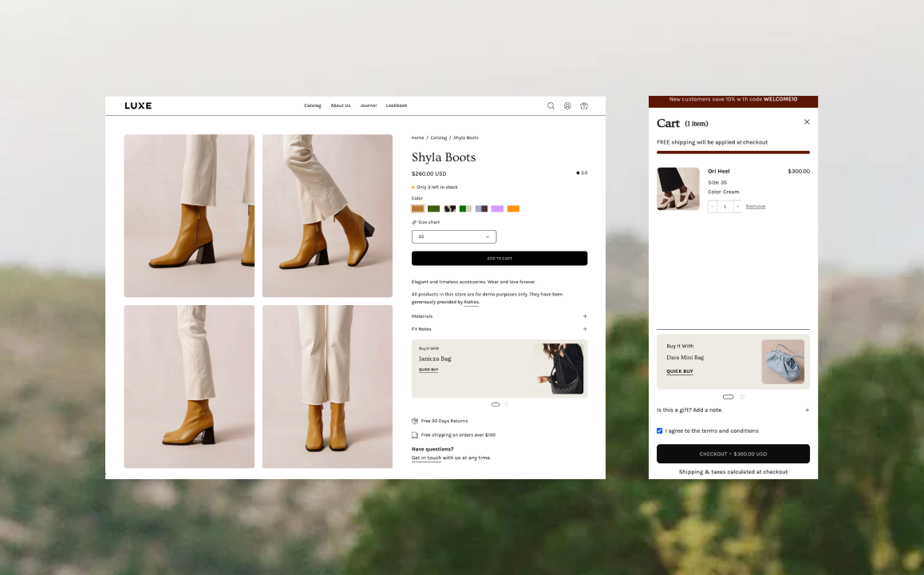
Task: Increase Ori Heel quantity with plus
Action: pos(737,207)
